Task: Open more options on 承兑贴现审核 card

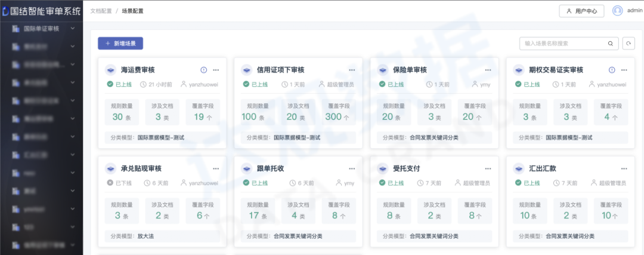Action: tap(216, 168)
